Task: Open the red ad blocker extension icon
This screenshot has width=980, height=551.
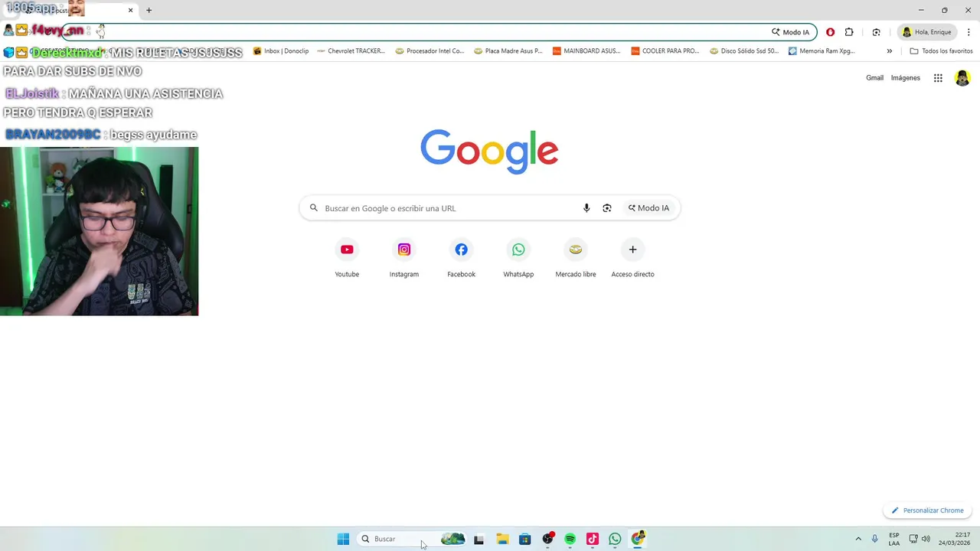Action: pyautogui.click(x=830, y=32)
